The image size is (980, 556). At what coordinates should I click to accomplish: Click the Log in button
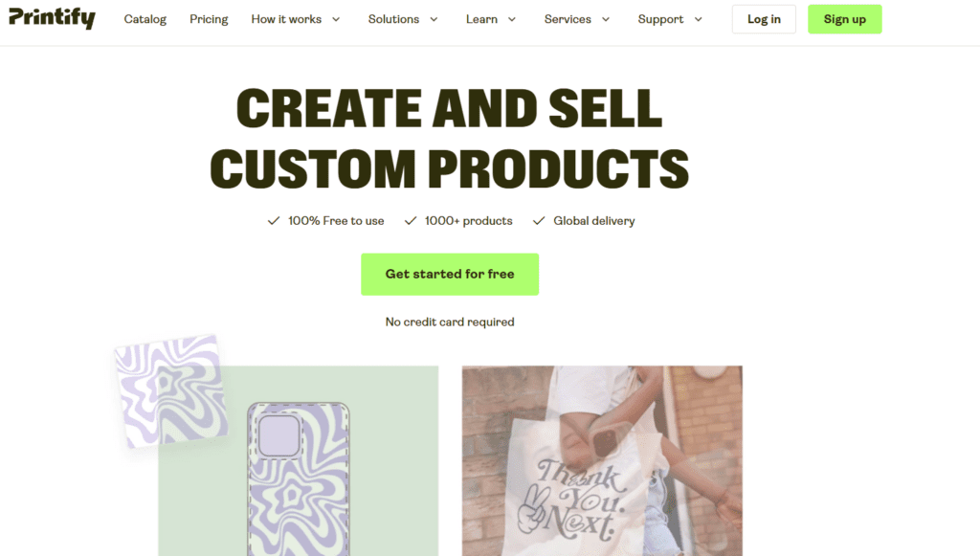(764, 19)
